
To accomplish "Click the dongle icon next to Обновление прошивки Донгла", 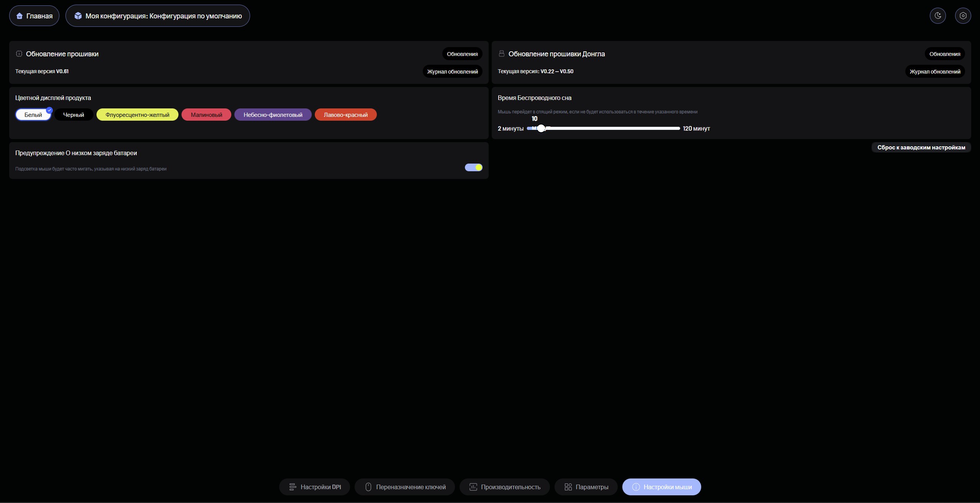I will (501, 54).
